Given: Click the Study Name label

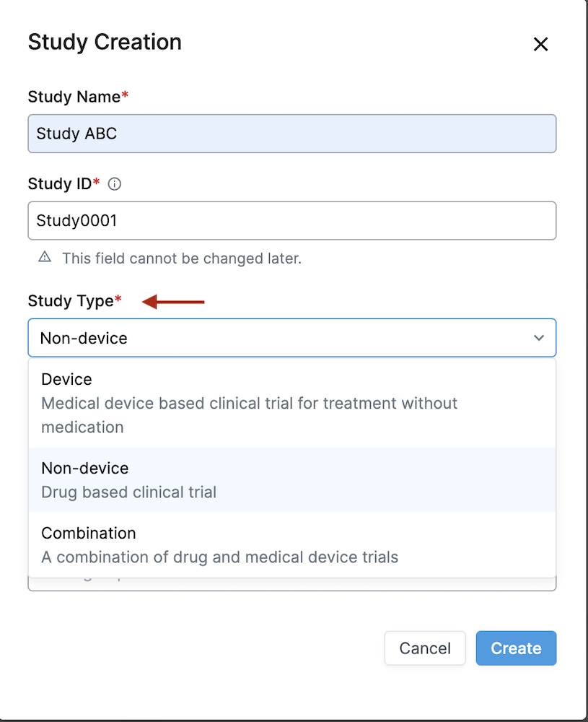Looking at the screenshot, I should click(78, 97).
